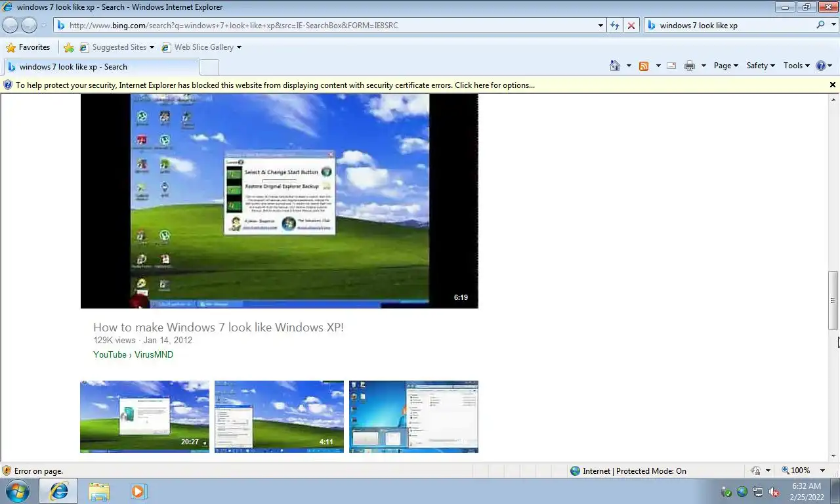Open a new blank tab

tap(209, 67)
